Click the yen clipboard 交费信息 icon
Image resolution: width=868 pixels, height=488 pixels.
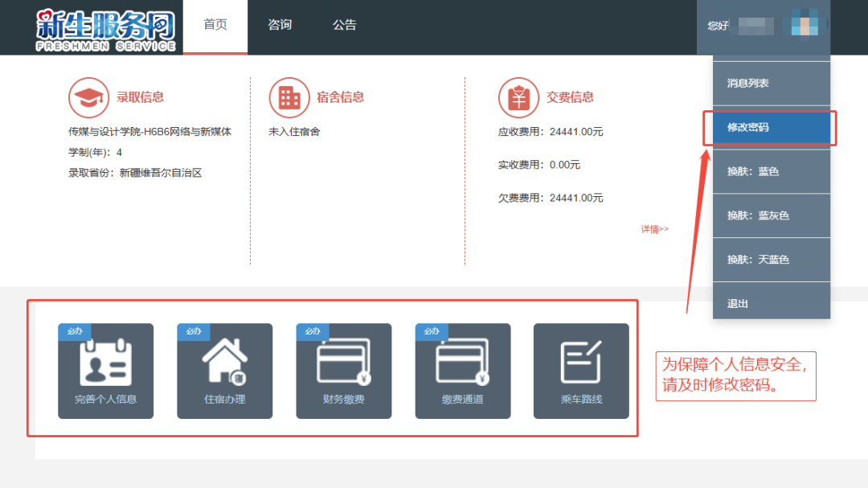pyautogui.click(x=518, y=97)
